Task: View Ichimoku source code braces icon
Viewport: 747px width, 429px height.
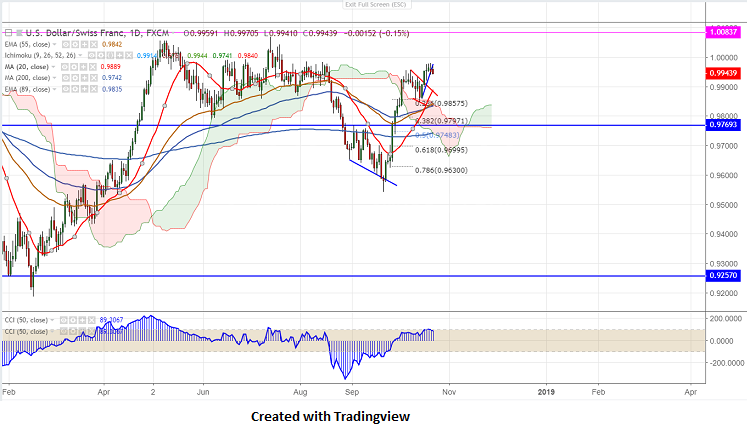Action: pyautogui.click(x=110, y=55)
